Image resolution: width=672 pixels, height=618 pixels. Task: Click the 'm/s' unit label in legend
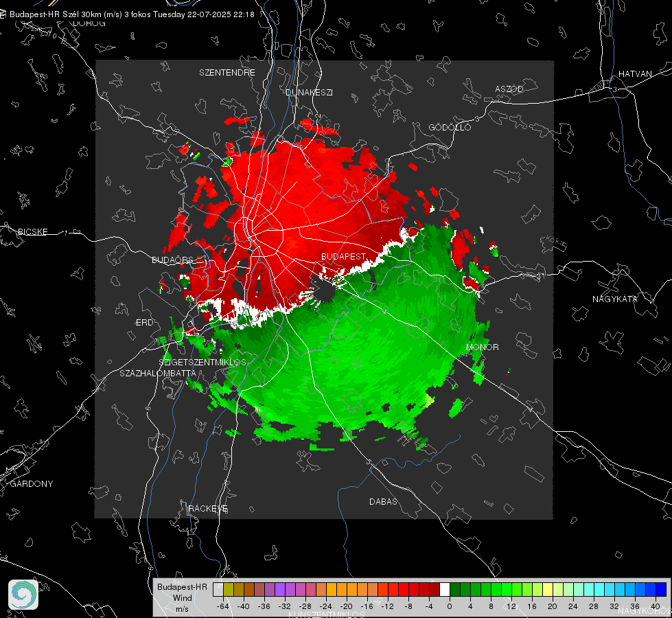(x=182, y=608)
